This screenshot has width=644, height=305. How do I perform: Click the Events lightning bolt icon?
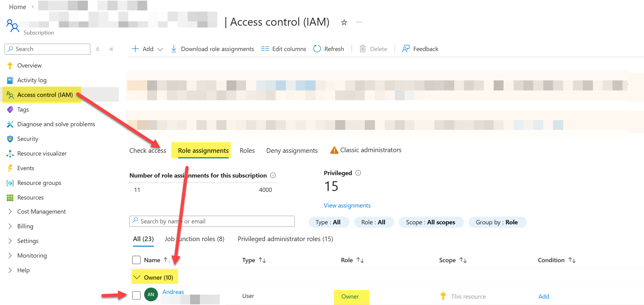10,168
